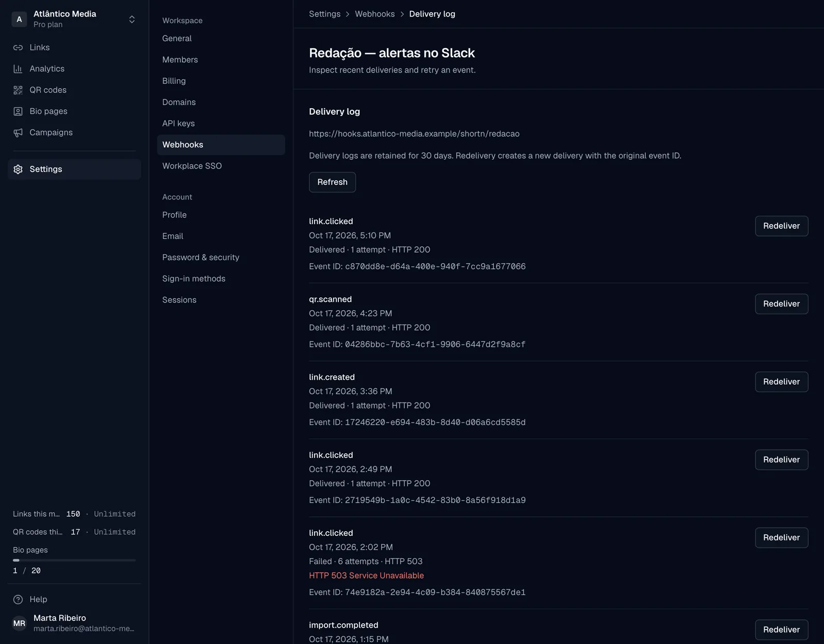The height and width of the screenshot is (644, 824).
Task: Click the Settings breadcrumb link
Action: [324, 14]
